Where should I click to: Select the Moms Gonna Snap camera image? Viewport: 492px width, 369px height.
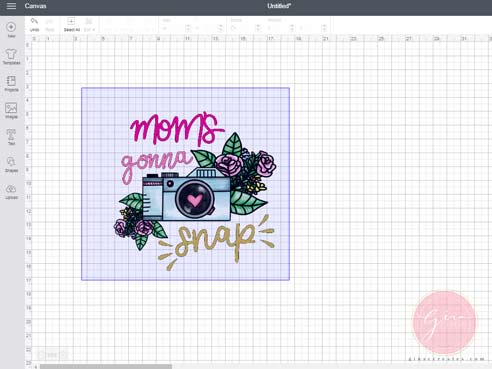(x=185, y=184)
